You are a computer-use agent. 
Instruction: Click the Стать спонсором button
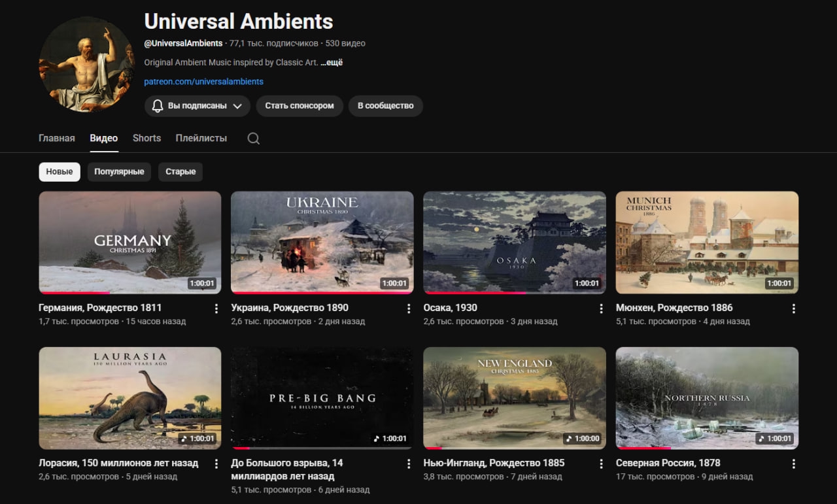[x=299, y=106]
